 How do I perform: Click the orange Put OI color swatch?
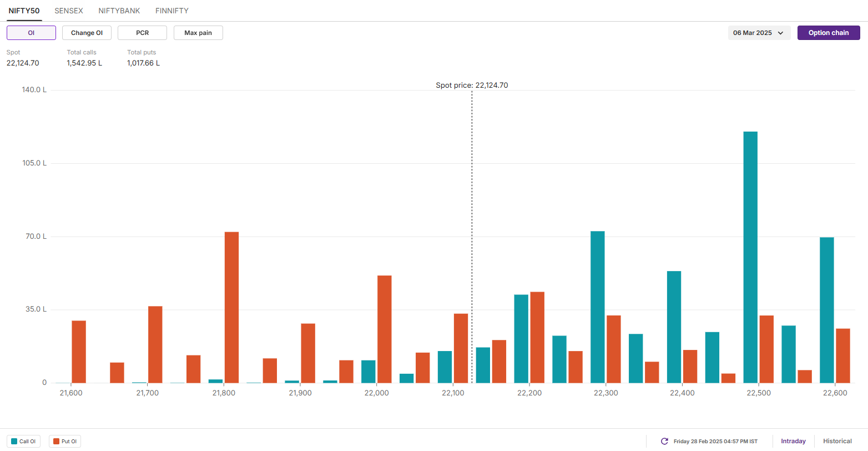coord(56,442)
